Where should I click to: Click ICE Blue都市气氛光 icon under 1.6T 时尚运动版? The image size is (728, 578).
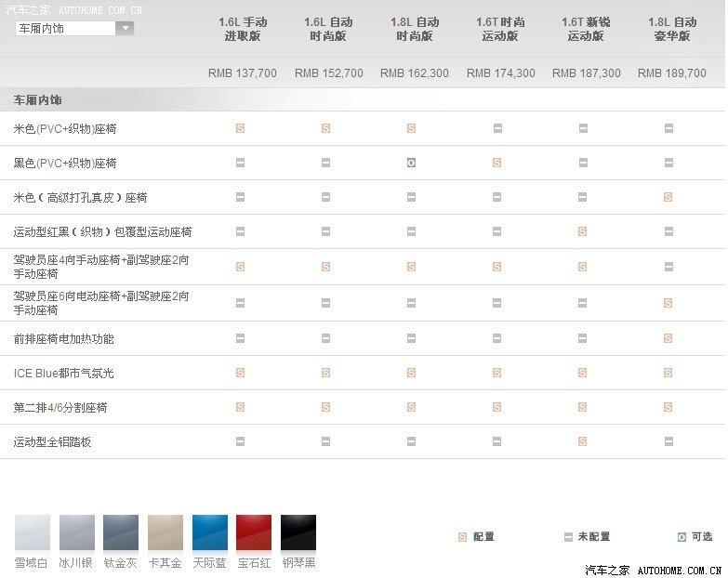(x=496, y=373)
